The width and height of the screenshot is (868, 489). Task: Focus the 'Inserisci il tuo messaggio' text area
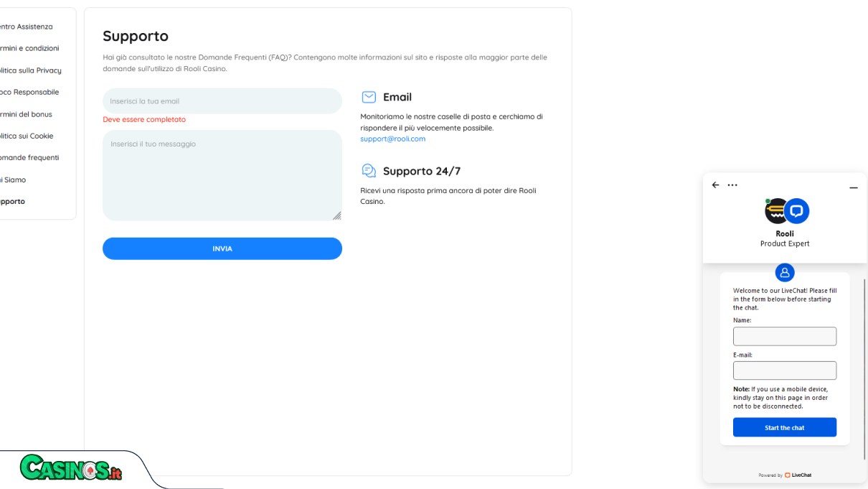[222, 175]
